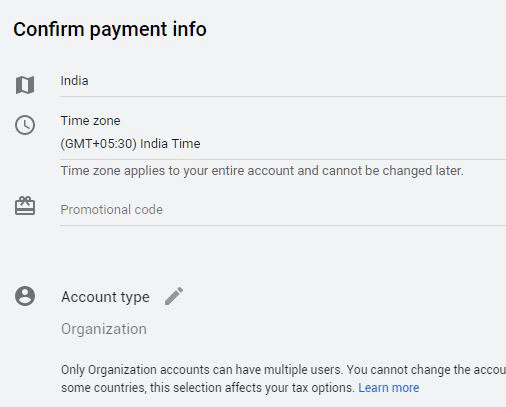Image resolution: width=506 pixels, height=407 pixels.
Task: Click the underline below the India field
Action: [283, 97]
